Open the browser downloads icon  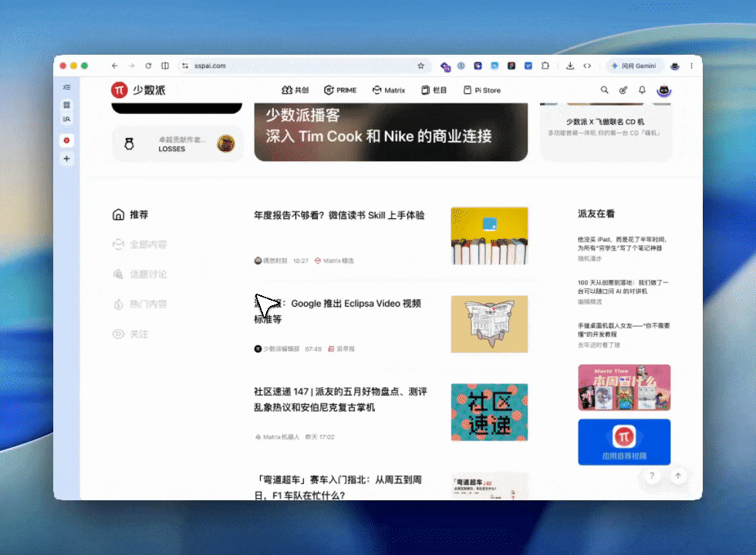click(x=570, y=66)
